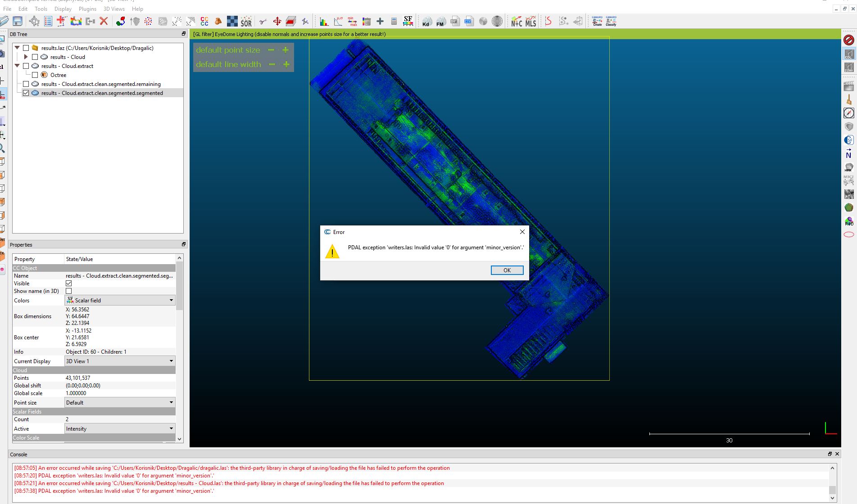Click OK in the Error dialog
The width and height of the screenshot is (857, 504).
pyautogui.click(x=507, y=270)
